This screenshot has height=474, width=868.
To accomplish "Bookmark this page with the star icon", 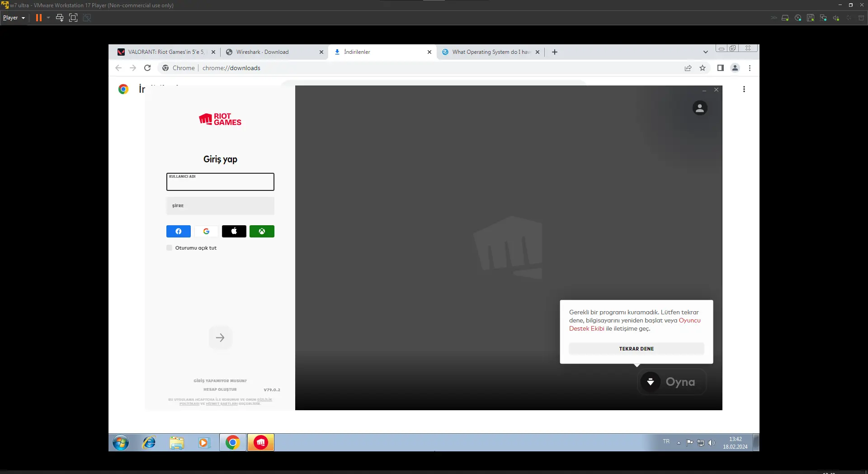I will click(x=703, y=68).
